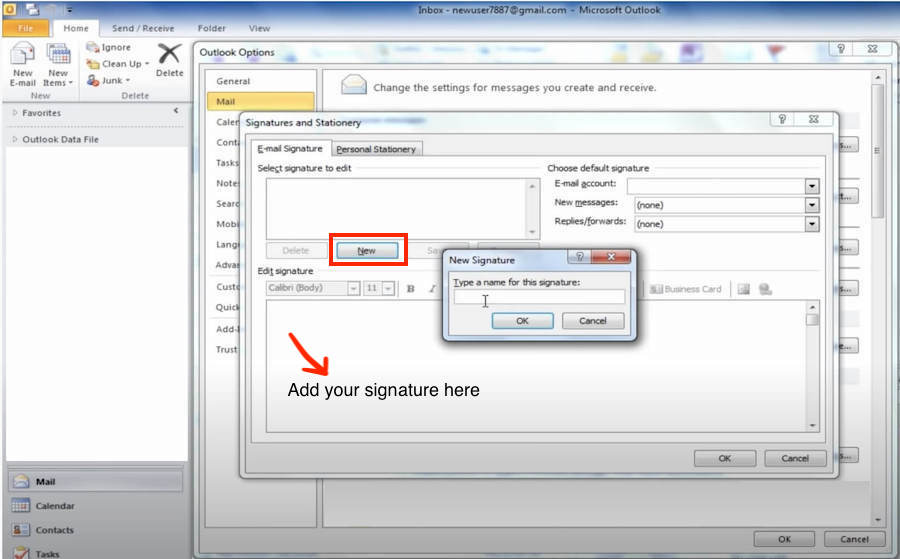The image size is (900, 559).
Task: Open the File tab
Action: 25,28
